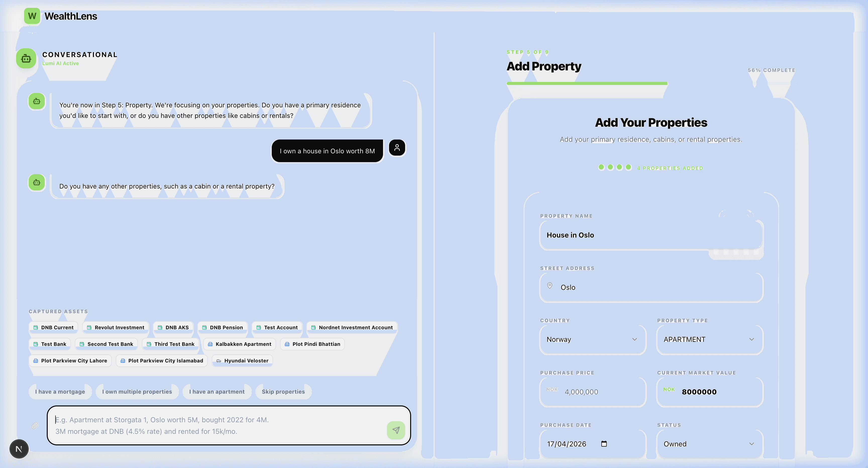The image size is (868, 468).
Task: Expand the Property Type dropdown
Action: pyautogui.click(x=709, y=340)
